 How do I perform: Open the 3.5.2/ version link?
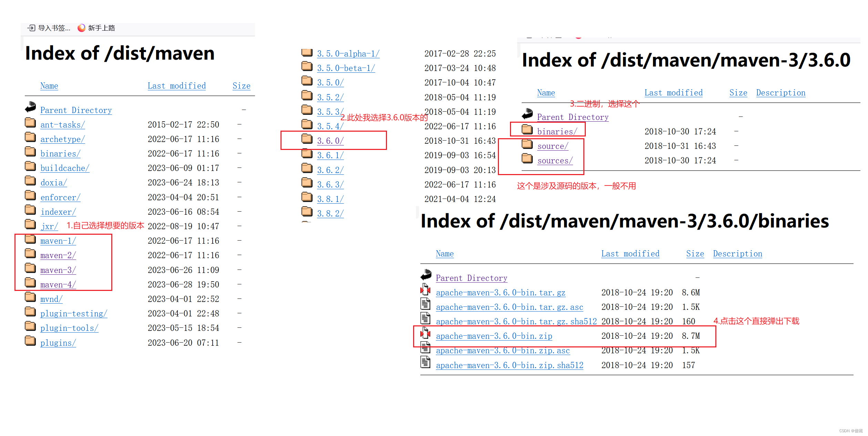[x=330, y=98]
